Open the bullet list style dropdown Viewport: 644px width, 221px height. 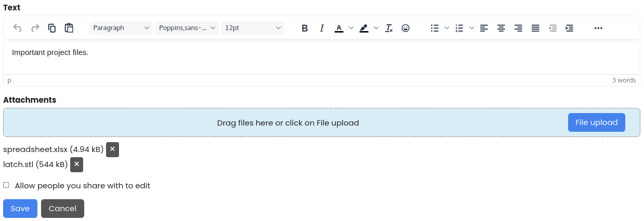tap(446, 28)
